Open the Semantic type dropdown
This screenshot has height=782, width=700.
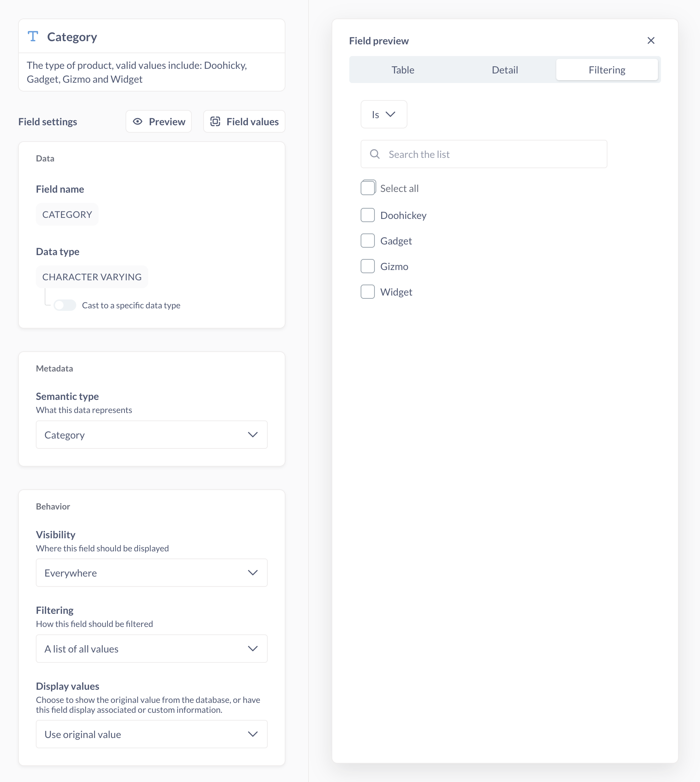[151, 435]
